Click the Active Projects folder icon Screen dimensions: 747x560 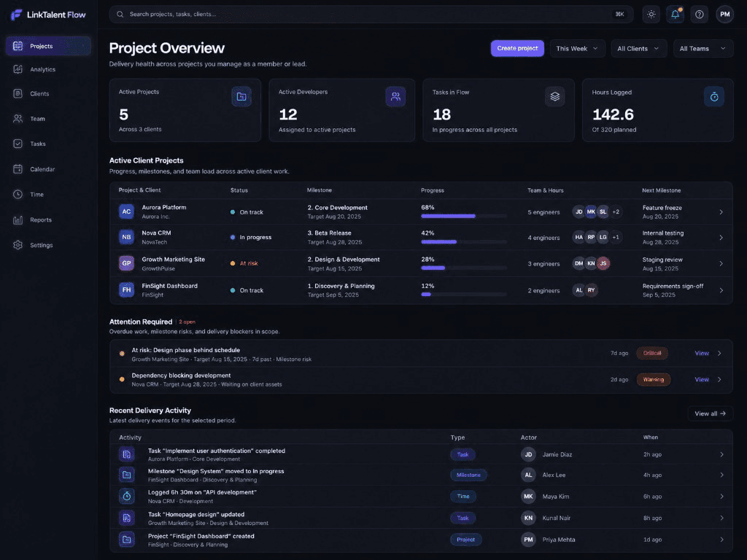pyautogui.click(x=241, y=97)
